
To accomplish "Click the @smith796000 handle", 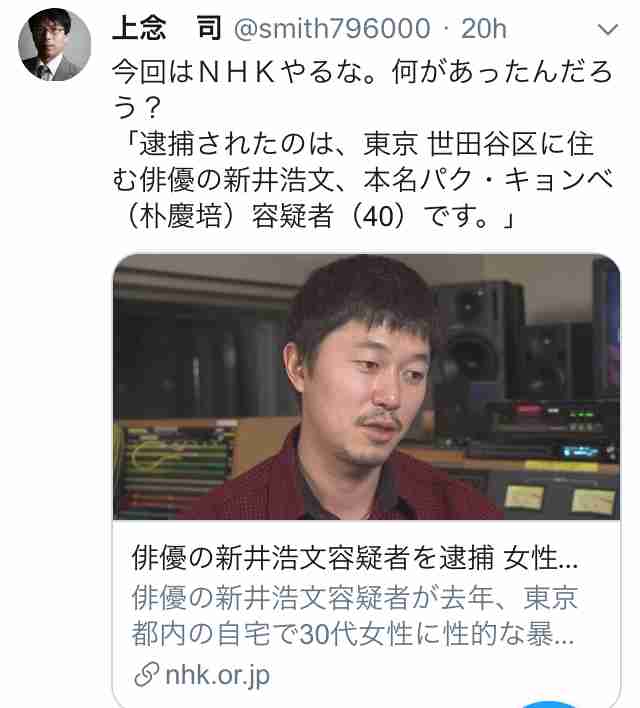I will tap(332, 29).
